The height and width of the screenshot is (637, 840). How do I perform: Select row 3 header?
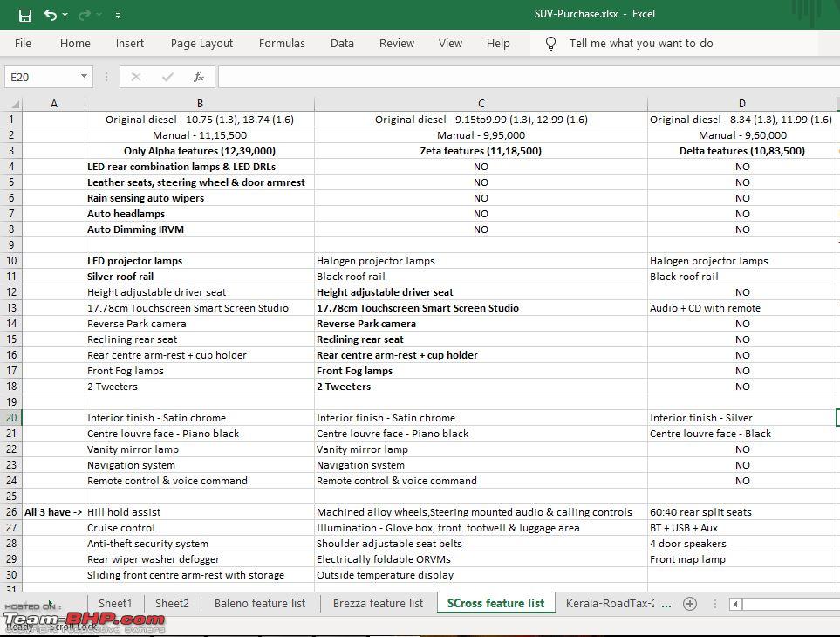(x=11, y=151)
